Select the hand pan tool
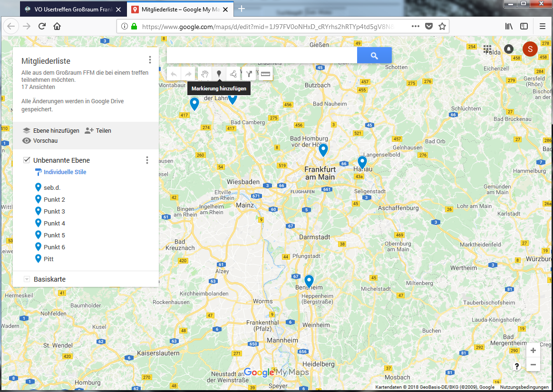Viewport: 553px width, 392px height. (204, 74)
